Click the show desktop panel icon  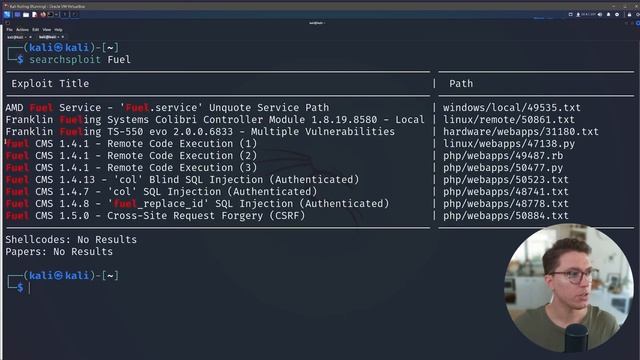point(17,14)
